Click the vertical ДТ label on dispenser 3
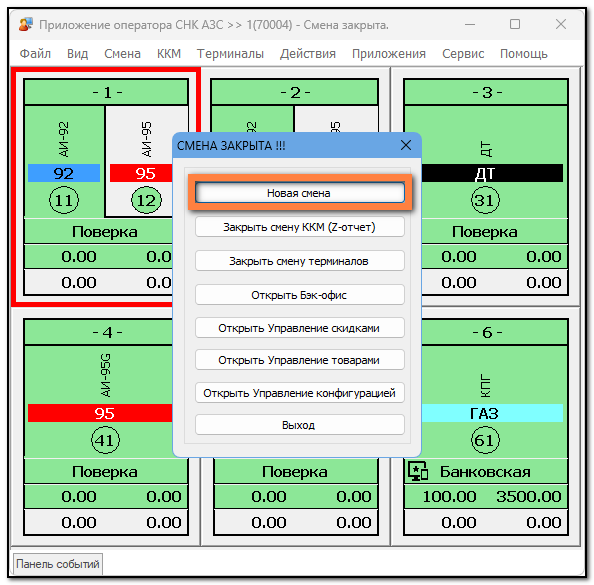Screen dimensions: 594x585 [486, 149]
